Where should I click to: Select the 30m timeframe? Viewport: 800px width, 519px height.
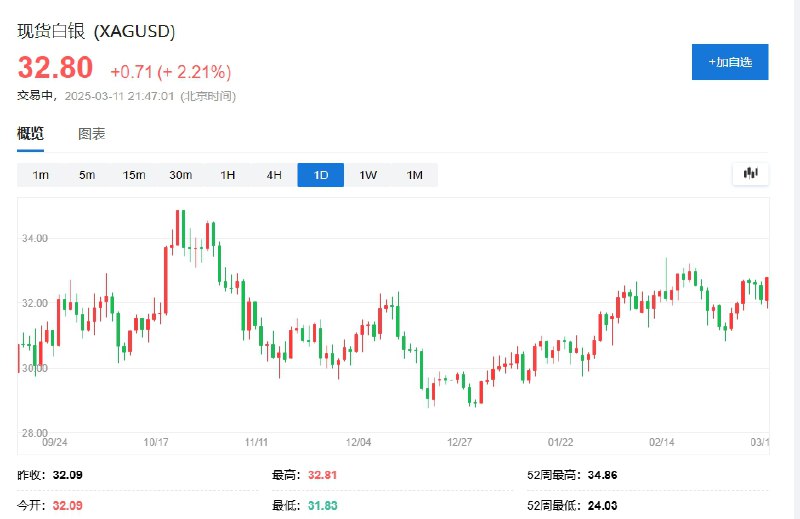[181, 175]
